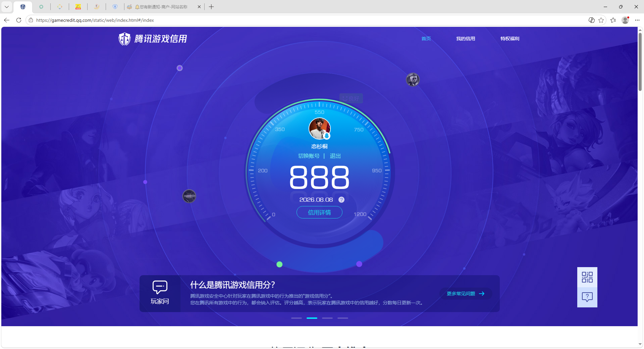The width and height of the screenshot is (644, 349).
Task: Click the orbiting avatar near upper right
Action: 413,80
